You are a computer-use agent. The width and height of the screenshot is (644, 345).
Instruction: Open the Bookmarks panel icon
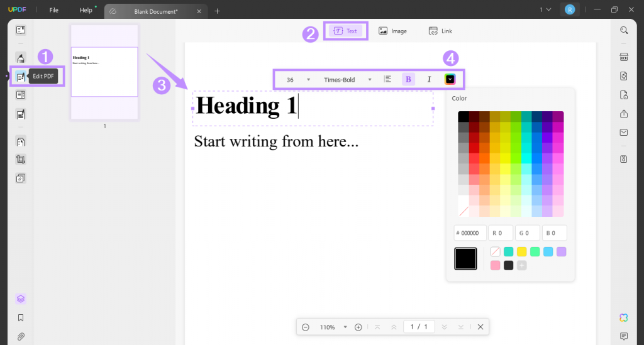[21, 317]
